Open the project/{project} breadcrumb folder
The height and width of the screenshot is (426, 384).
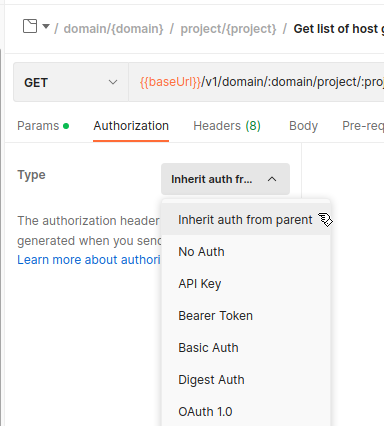click(228, 29)
